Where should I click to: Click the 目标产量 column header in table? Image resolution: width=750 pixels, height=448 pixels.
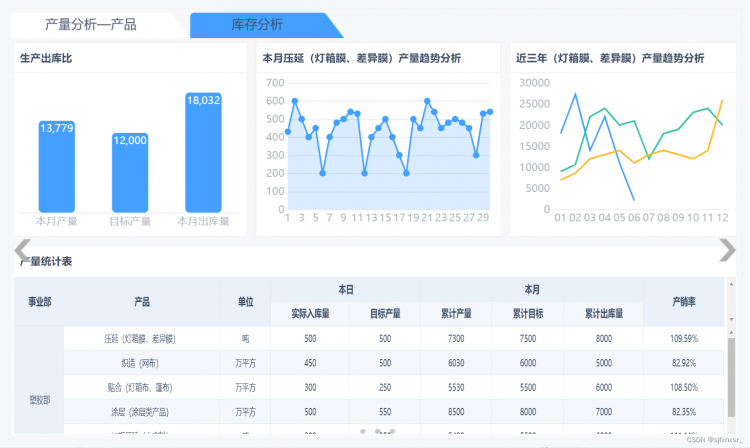point(385,314)
